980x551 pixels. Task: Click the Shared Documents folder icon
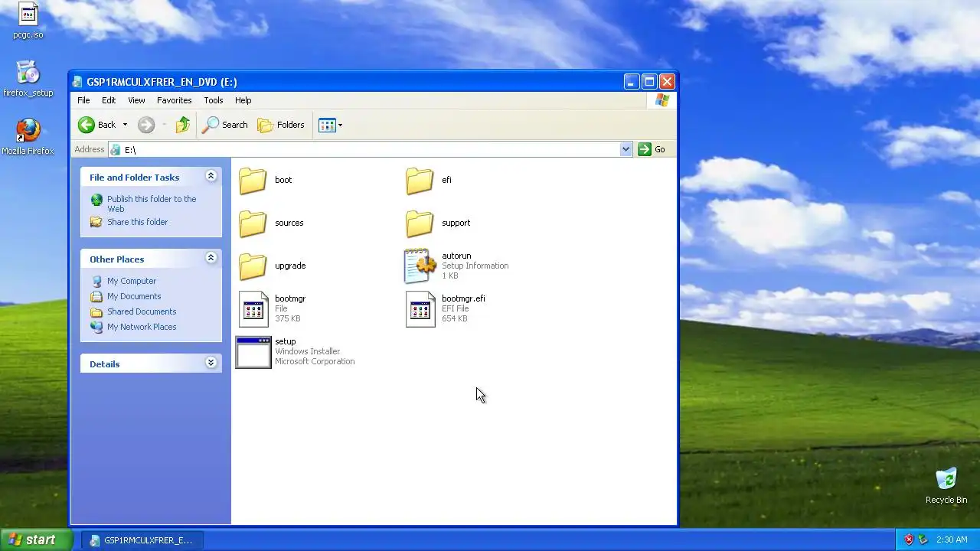click(x=96, y=311)
